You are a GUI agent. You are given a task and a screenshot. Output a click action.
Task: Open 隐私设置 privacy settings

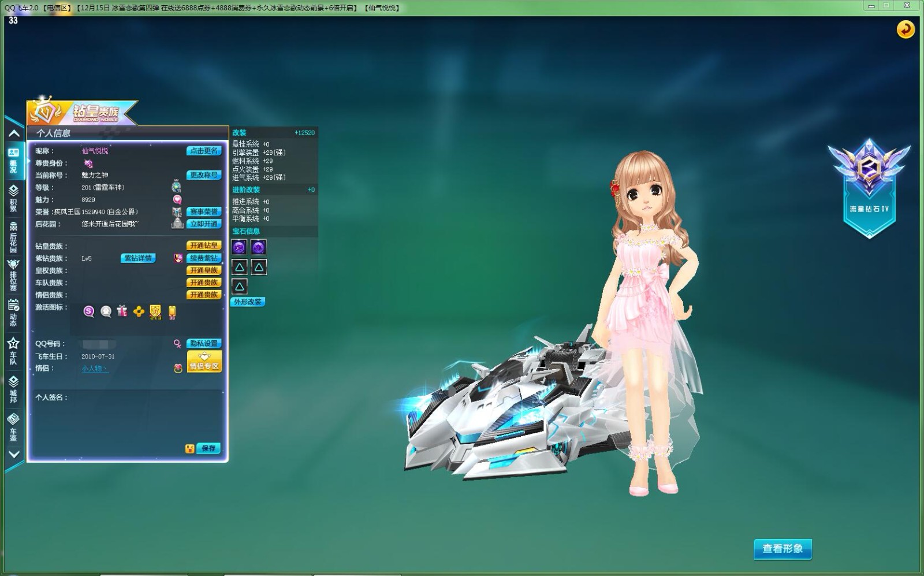[x=204, y=343]
